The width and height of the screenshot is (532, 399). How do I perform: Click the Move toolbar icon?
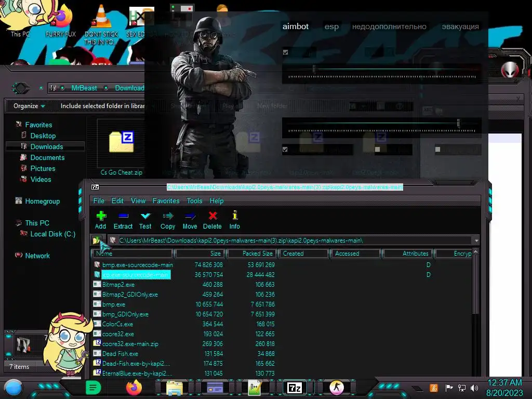point(190,220)
